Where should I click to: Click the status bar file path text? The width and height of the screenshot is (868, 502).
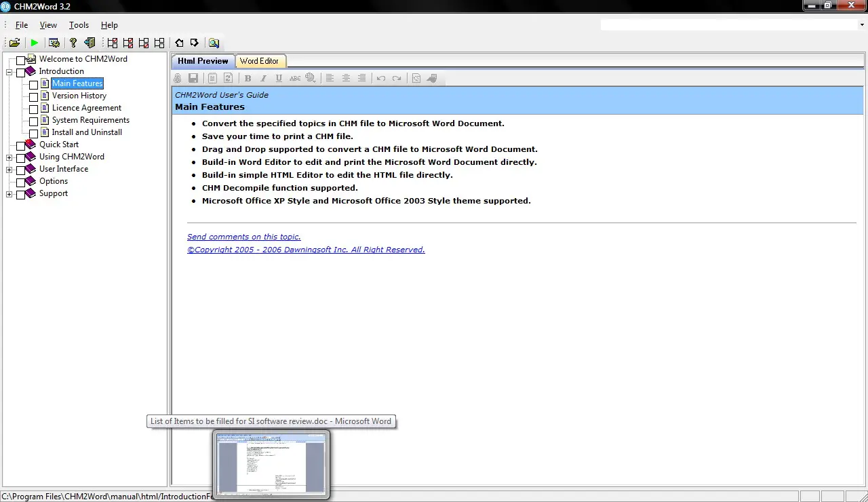coord(108,497)
